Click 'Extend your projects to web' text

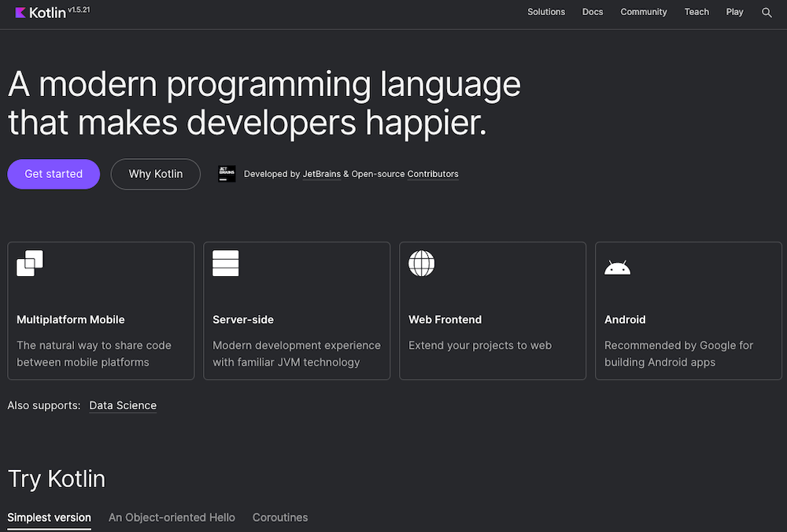pyautogui.click(x=480, y=345)
